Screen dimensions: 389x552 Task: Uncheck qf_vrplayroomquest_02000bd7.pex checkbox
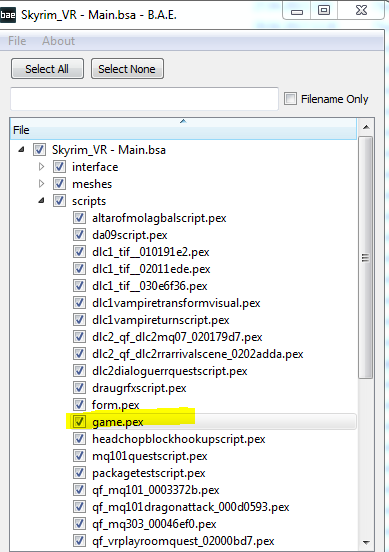[x=79, y=541]
